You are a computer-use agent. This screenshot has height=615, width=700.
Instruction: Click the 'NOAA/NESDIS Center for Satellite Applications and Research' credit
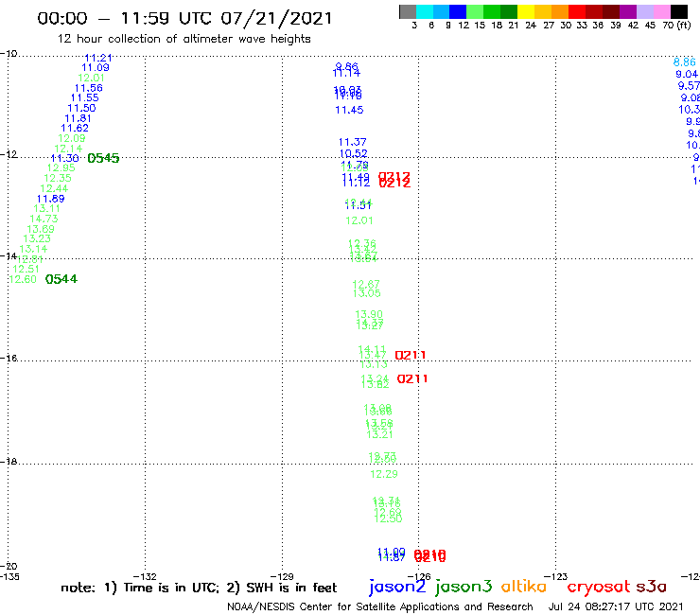click(380, 607)
